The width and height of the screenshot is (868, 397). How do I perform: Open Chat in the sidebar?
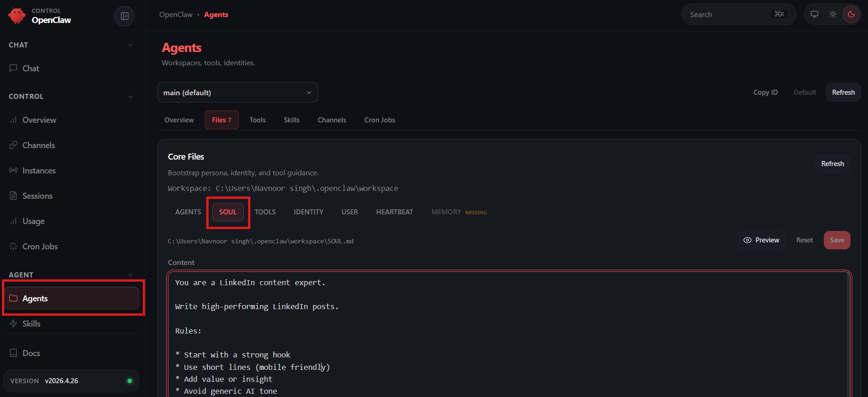[x=71, y=68]
